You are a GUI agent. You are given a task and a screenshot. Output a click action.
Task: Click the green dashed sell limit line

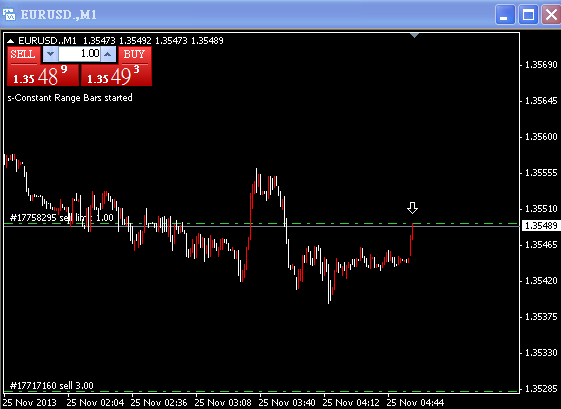(261, 224)
